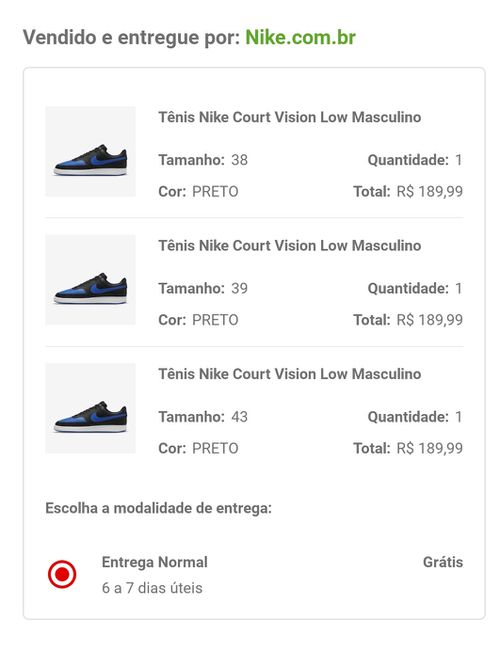This screenshot has width=500, height=667.
Task: Open the Nike.com.br seller link
Action: (300, 37)
